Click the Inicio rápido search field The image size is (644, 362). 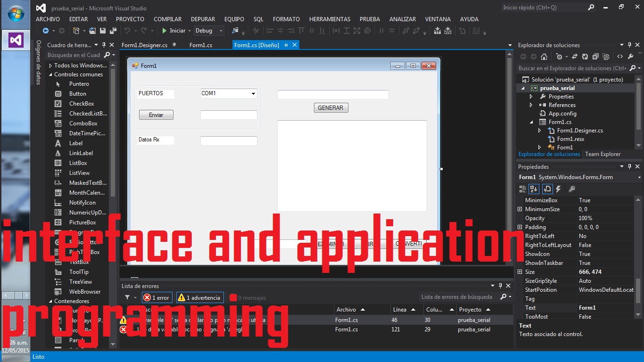pos(543,8)
